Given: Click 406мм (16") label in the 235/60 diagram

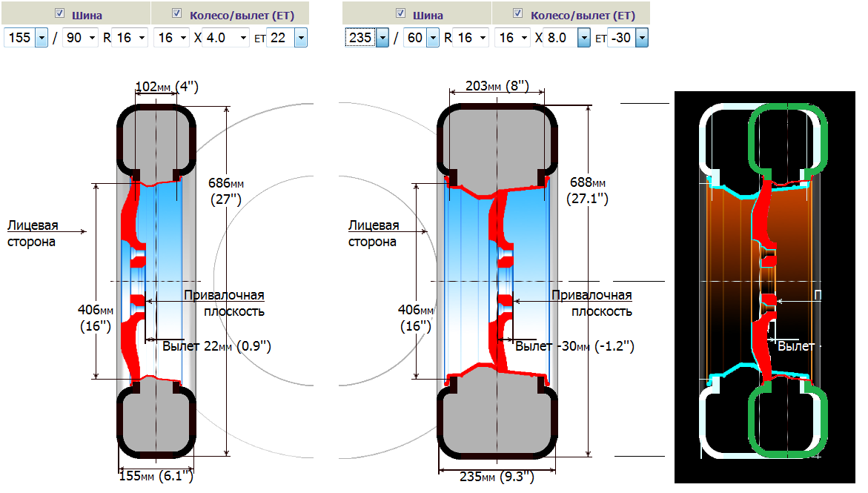Looking at the screenshot, I should click(416, 318).
